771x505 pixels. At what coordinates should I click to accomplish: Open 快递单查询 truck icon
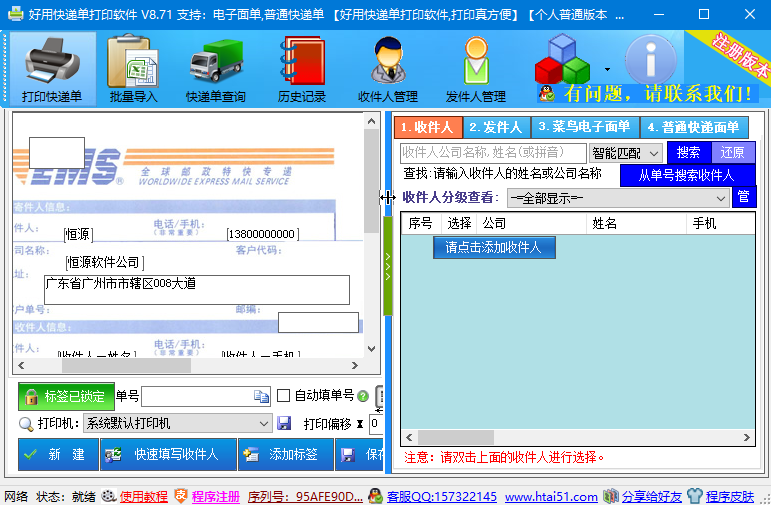(216, 69)
